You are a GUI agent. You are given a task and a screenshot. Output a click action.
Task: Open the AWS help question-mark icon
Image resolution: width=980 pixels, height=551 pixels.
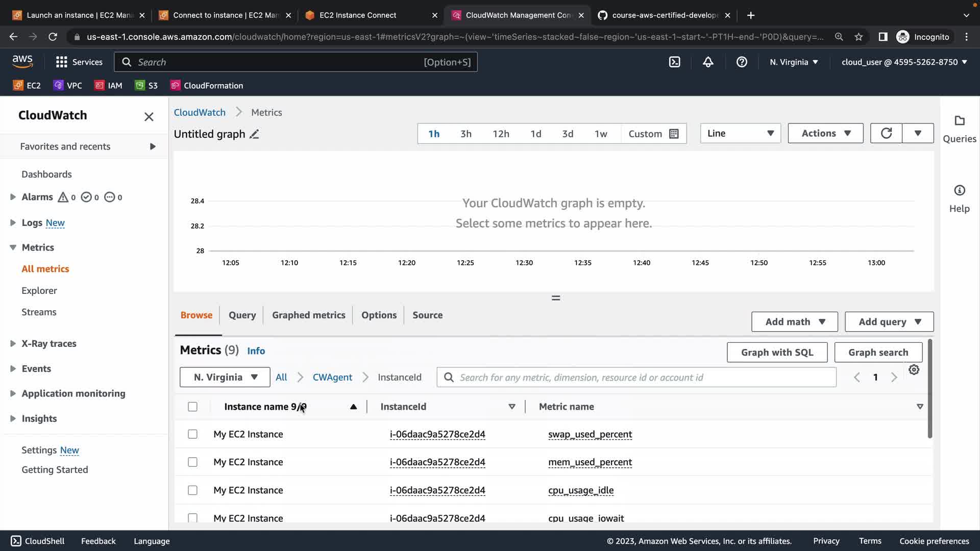(742, 62)
